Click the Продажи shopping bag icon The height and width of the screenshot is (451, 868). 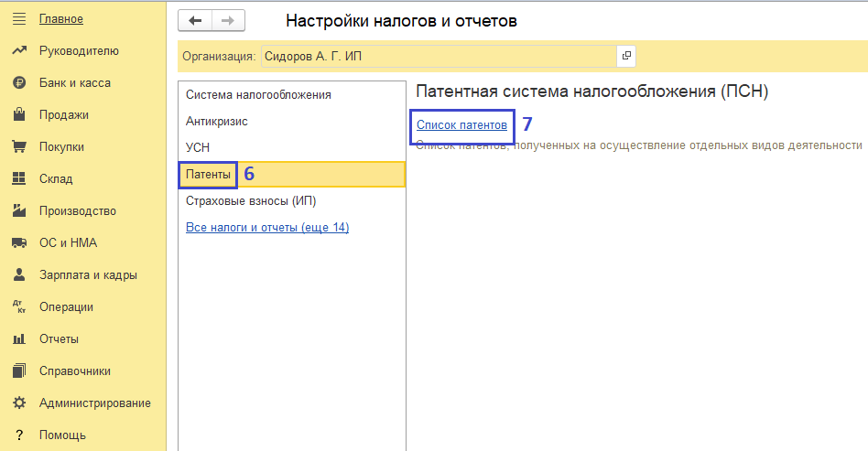tap(18, 115)
